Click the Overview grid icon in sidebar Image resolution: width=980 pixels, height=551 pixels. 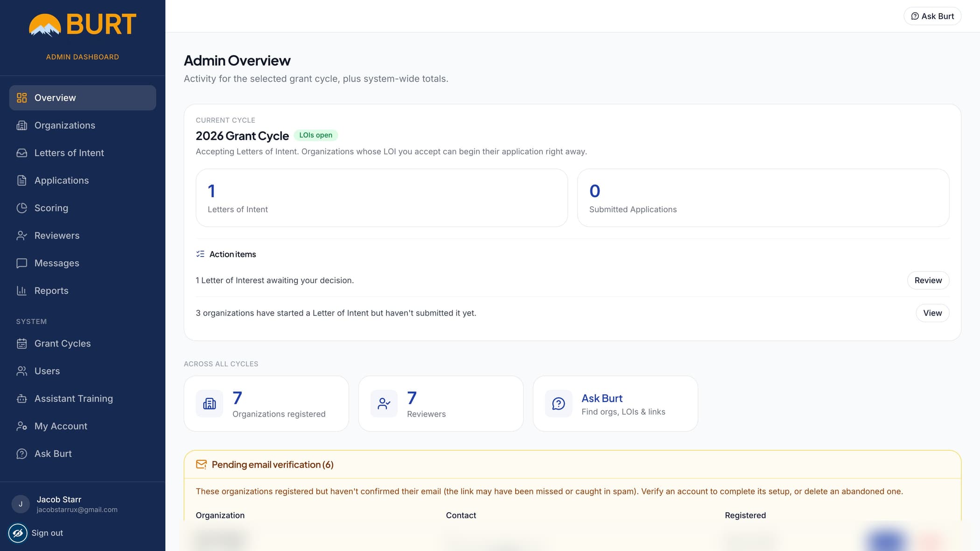click(22, 98)
